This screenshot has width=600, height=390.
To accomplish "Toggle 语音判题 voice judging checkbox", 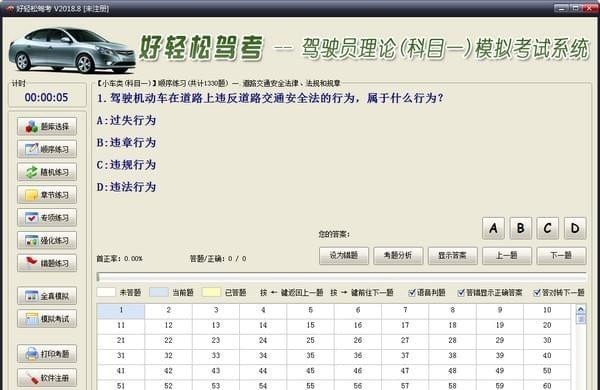I will (x=412, y=293).
